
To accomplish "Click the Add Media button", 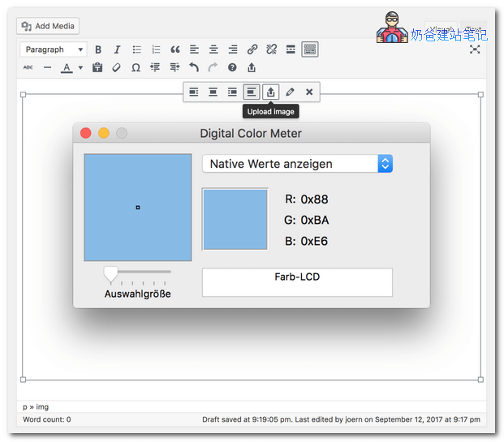I will coord(48,26).
